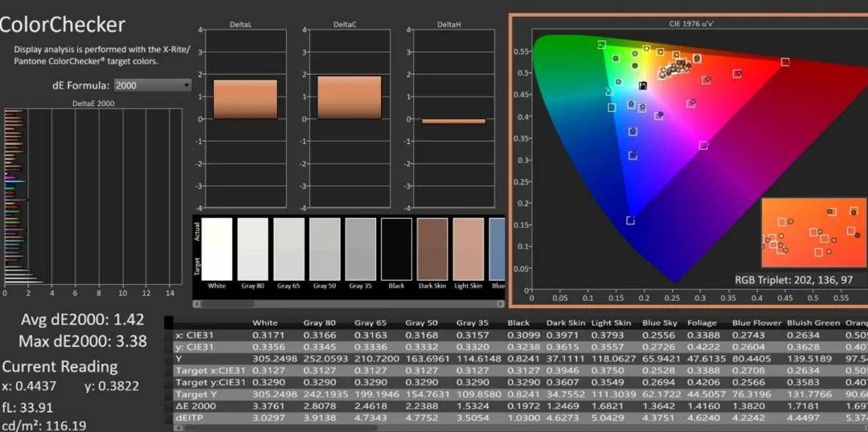
Task: Click the Blue Sky column header in table
Action: point(659,323)
